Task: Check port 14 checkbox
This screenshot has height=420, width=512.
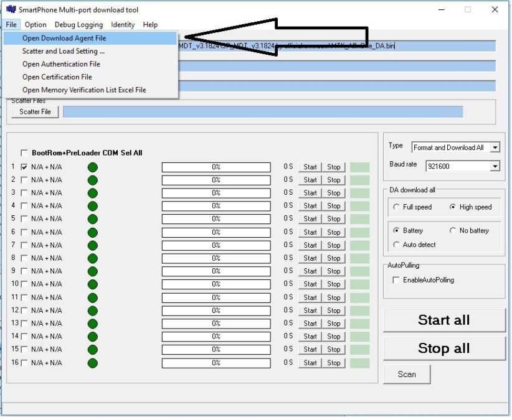Action: (x=24, y=337)
